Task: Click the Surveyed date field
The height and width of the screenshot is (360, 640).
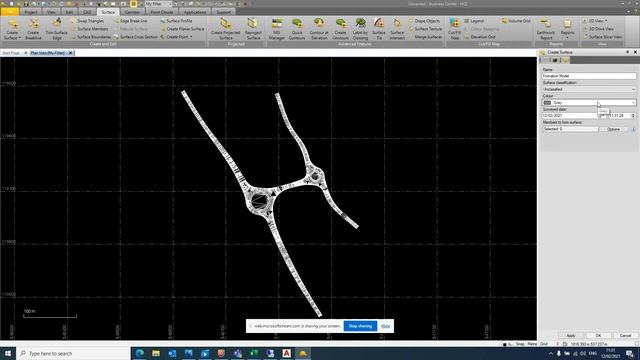Action: click(x=570, y=116)
